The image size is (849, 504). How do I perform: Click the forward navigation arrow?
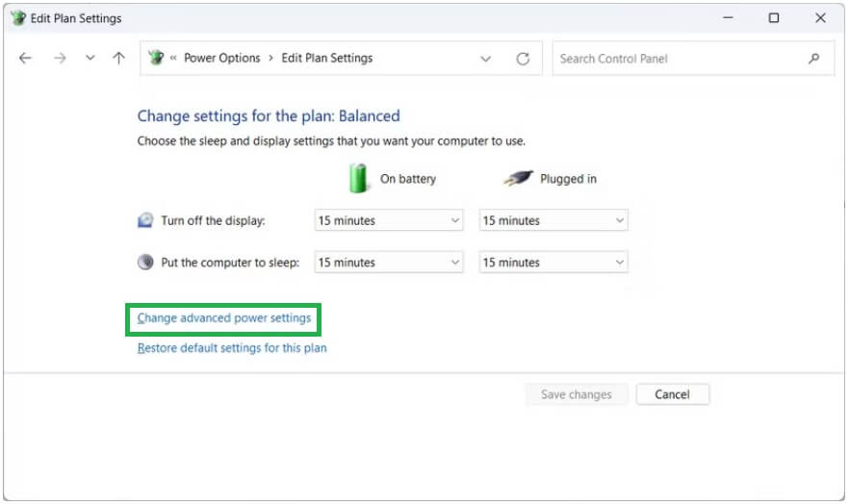coord(60,58)
